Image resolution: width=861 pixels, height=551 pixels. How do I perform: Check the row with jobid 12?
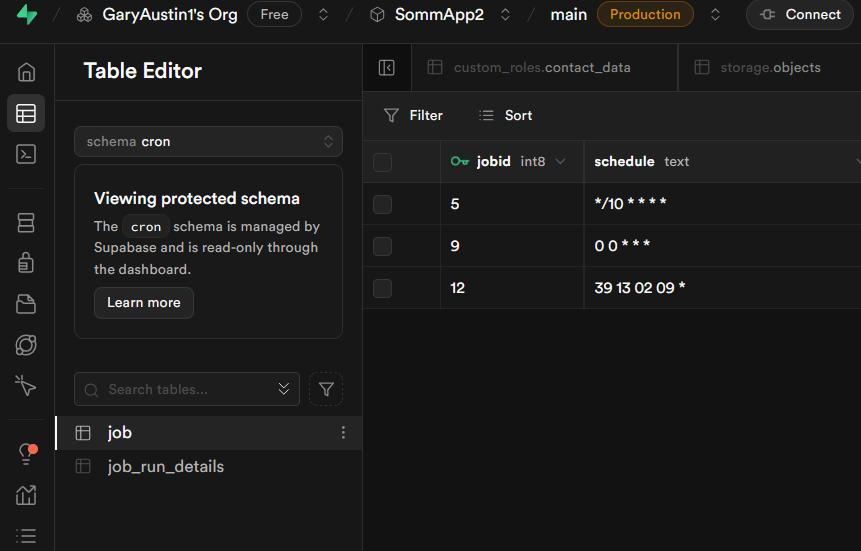coord(382,288)
